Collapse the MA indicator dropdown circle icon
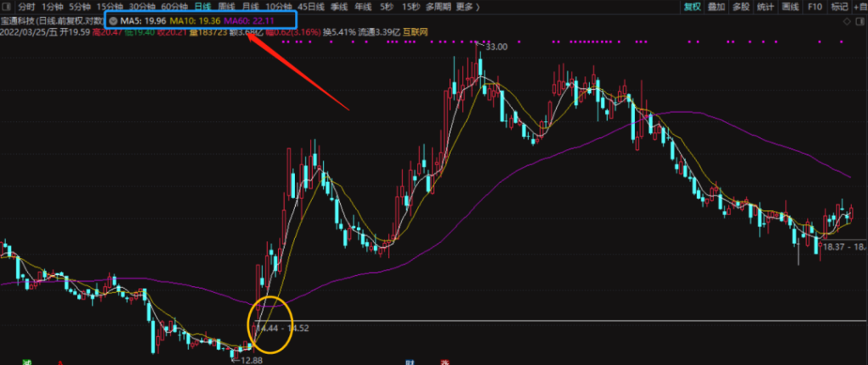The image size is (868, 365). pyautogui.click(x=113, y=19)
